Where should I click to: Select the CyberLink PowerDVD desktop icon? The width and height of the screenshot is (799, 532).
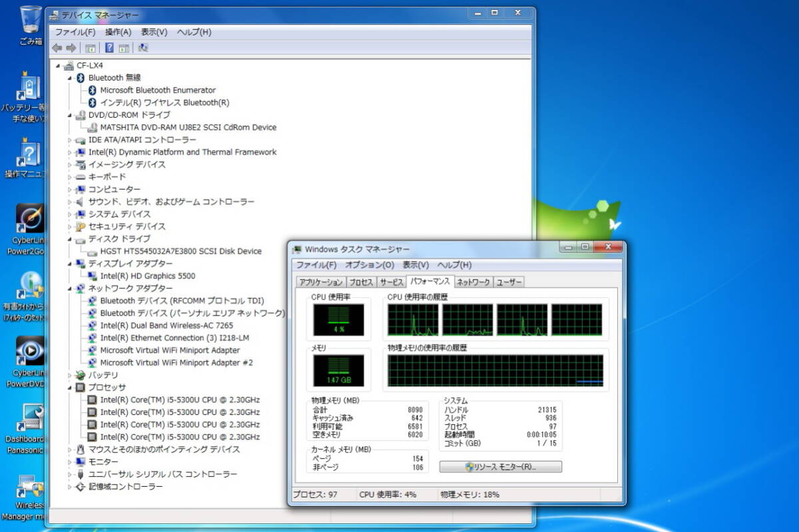(x=29, y=362)
